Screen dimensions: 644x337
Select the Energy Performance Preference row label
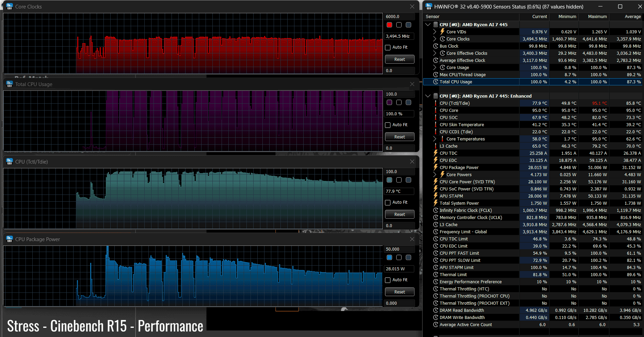(x=470, y=282)
